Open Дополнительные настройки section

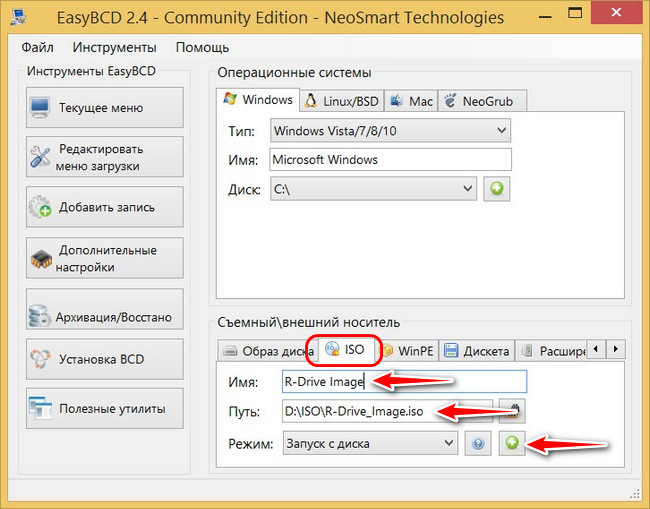tap(104, 258)
